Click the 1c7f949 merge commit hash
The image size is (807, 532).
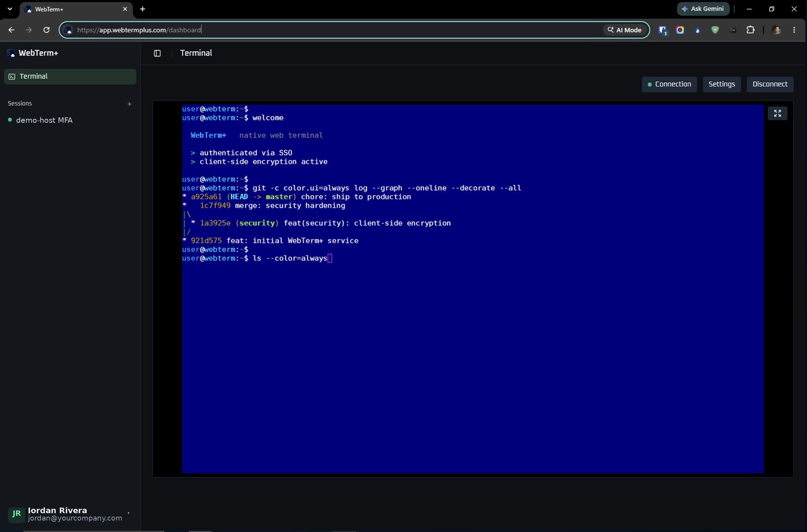point(215,206)
